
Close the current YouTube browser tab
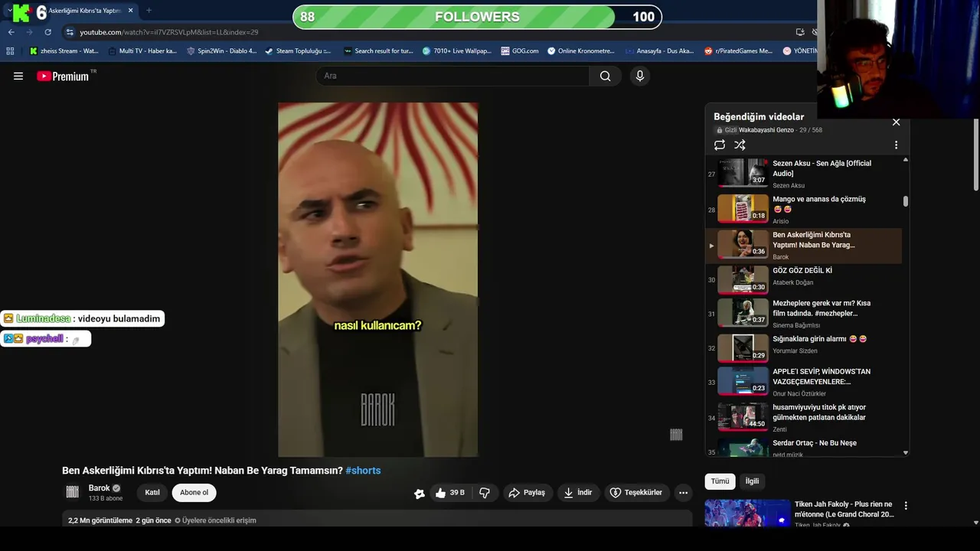point(130,11)
